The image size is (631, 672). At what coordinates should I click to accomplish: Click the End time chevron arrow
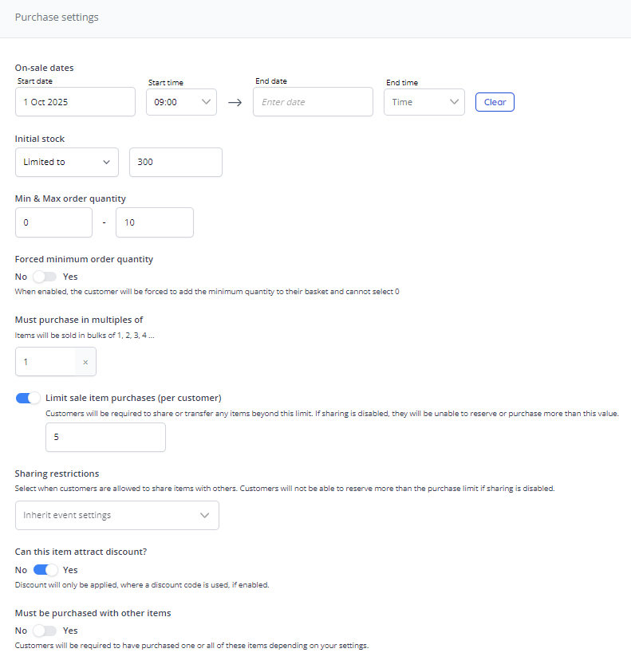pos(454,102)
